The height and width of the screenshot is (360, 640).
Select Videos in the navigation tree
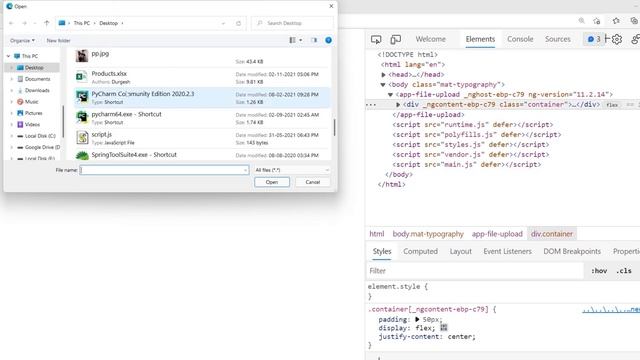click(x=32, y=124)
